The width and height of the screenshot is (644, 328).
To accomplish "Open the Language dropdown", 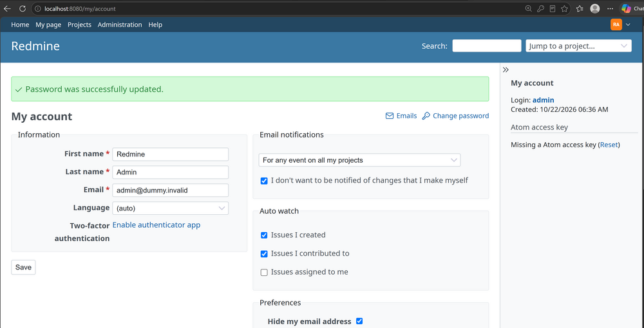I will (x=171, y=208).
